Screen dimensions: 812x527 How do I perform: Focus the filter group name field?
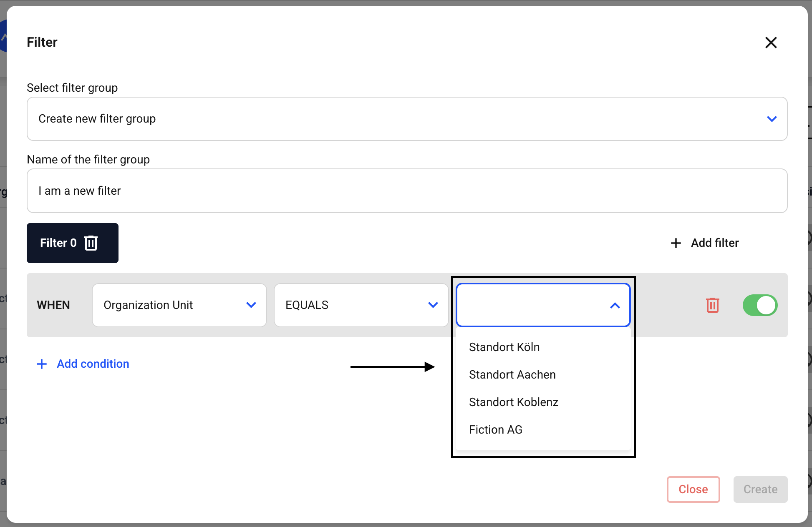(407, 191)
